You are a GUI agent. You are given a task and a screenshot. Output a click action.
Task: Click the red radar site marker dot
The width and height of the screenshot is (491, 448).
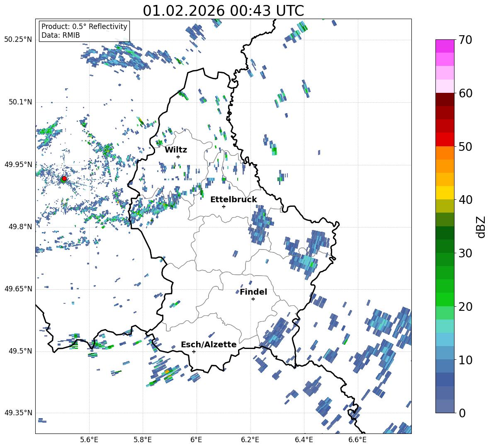point(64,179)
